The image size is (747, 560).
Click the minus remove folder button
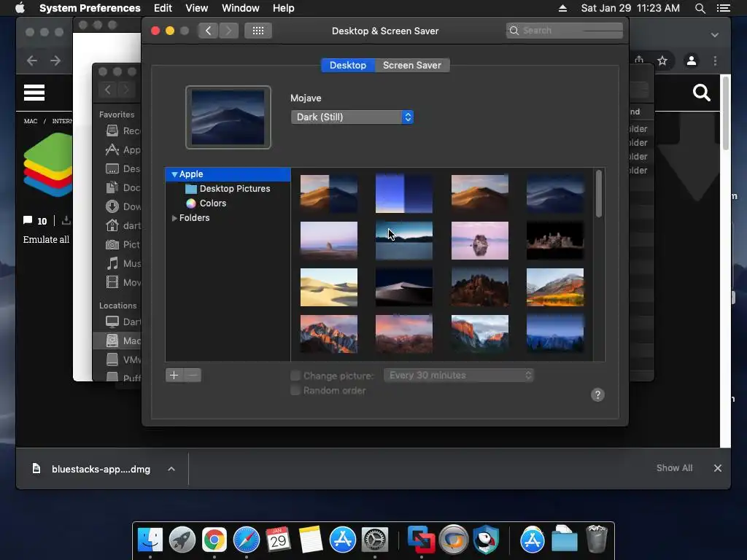193,376
